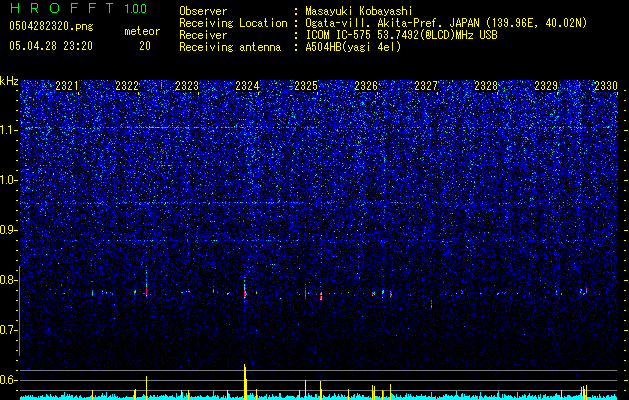Click the 2328 time marker
Screen dimensions: 629x400
(486, 86)
